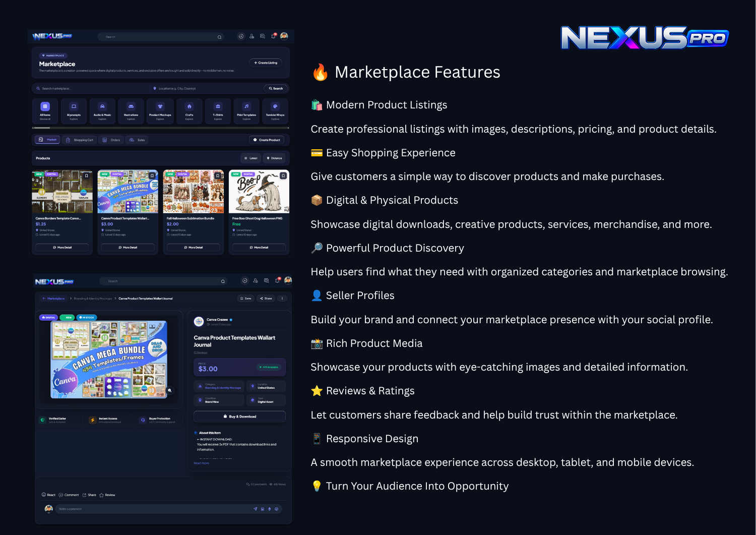Switch to the Orders tab
The image size is (756, 535).
pos(111,140)
